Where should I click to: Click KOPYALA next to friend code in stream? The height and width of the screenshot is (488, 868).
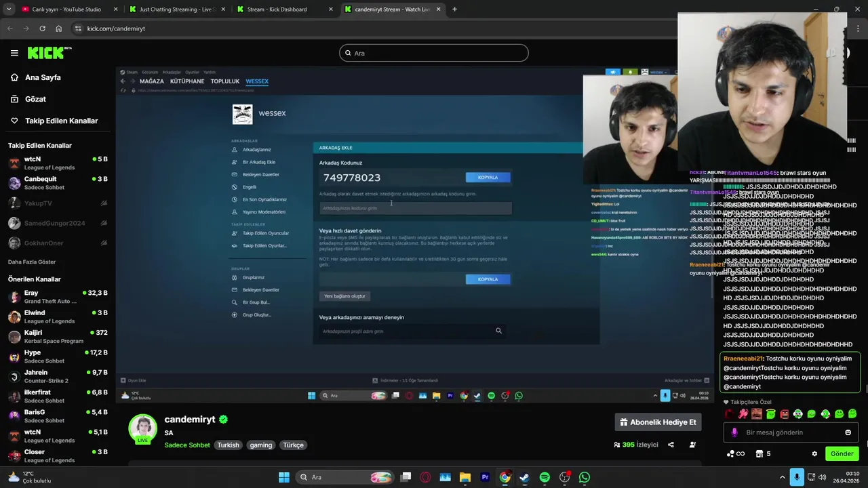pyautogui.click(x=488, y=178)
